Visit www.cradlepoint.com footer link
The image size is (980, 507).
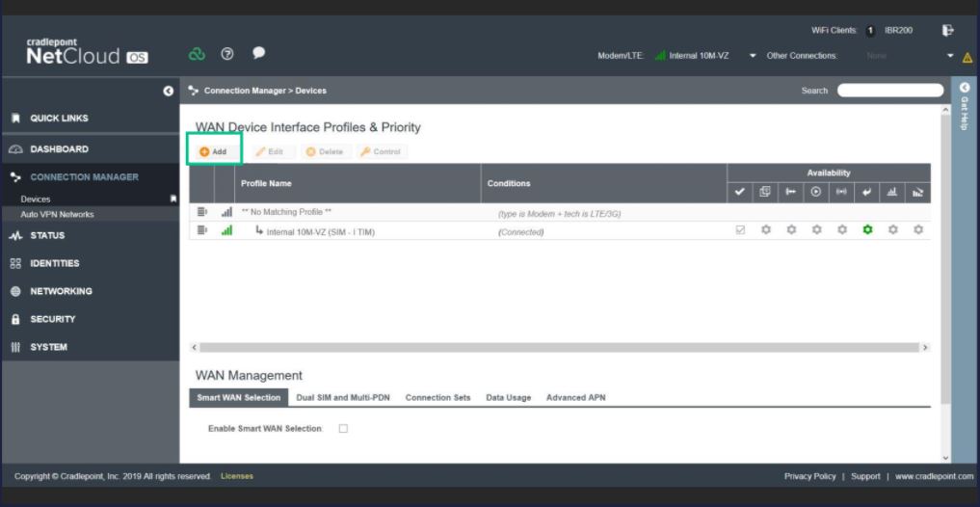pos(935,476)
